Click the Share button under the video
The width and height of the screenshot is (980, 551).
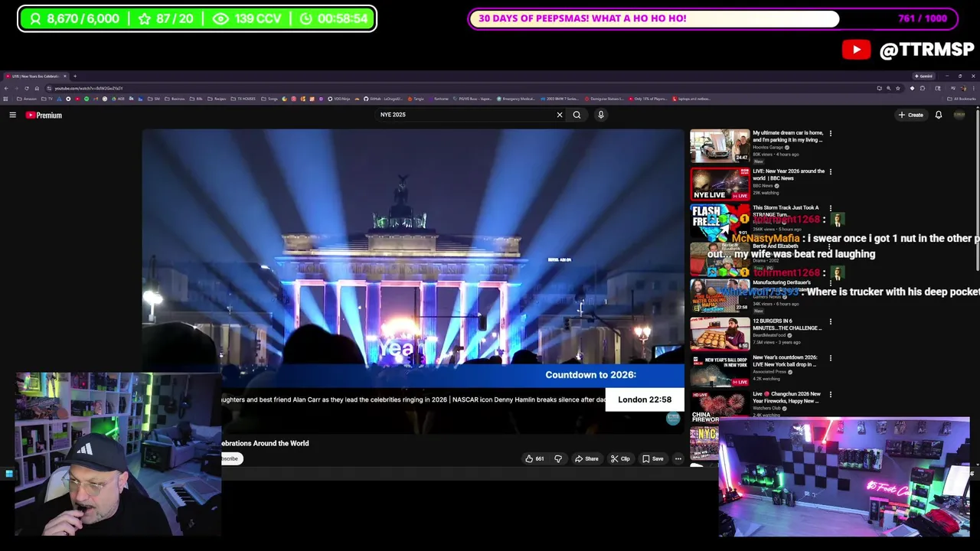[x=587, y=458]
